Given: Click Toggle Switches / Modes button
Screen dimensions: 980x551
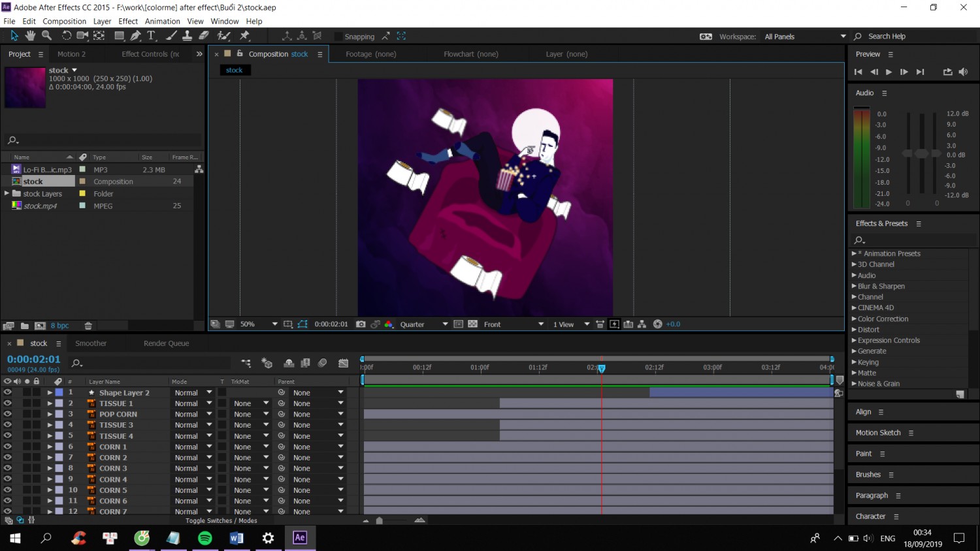Looking at the screenshot, I should (x=221, y=520).
